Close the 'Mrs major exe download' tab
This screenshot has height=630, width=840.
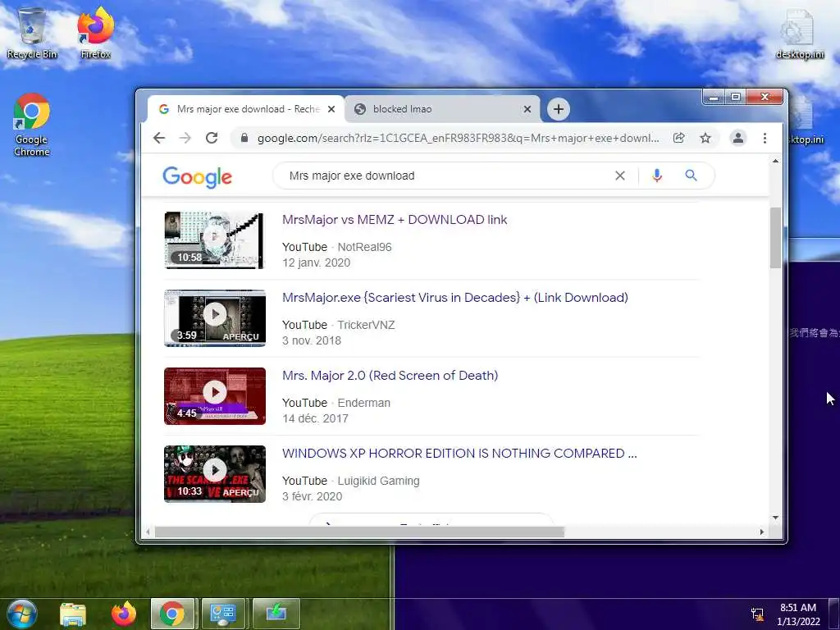(x=331, y=109)
